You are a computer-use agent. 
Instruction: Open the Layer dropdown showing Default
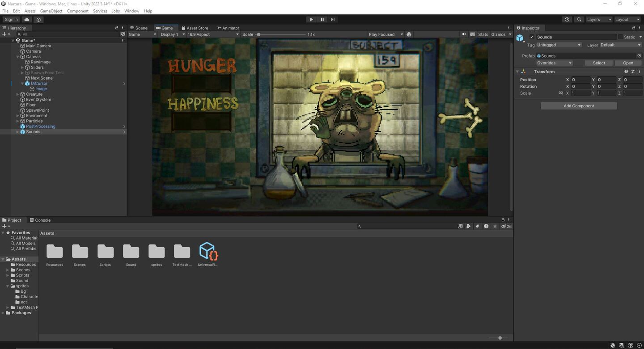pos(620,45)
